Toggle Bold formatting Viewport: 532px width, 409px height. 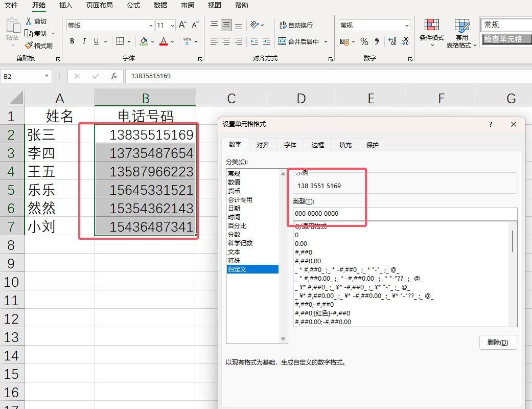point(72,41)
